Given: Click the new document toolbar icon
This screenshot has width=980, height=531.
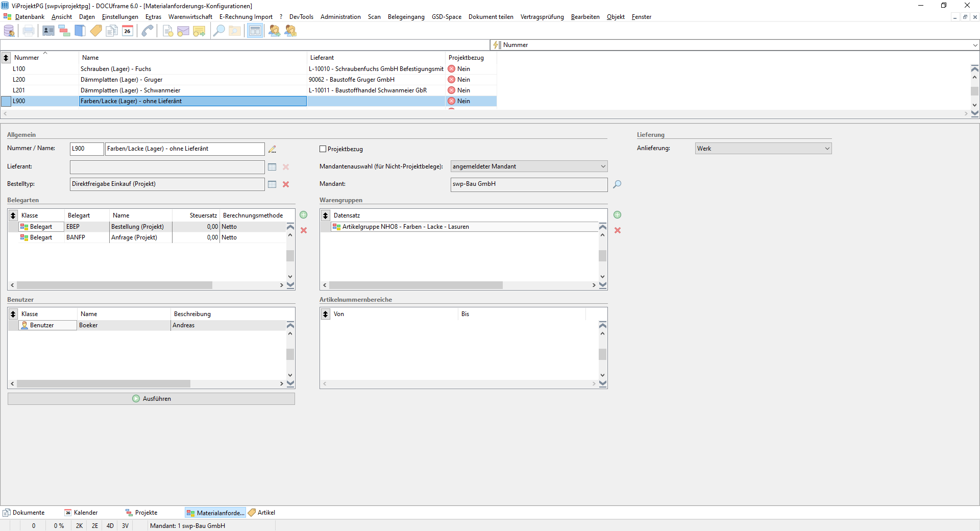Looking at the screenshot, I should coord(168,31).
